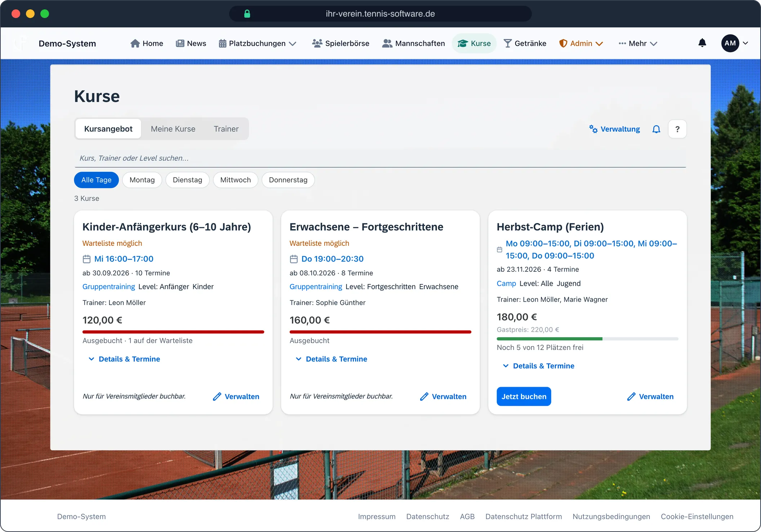761x532 pixels.
Task: Expand Details & Termine for the Kinder-Anfängerkurs
Action: 124,359
